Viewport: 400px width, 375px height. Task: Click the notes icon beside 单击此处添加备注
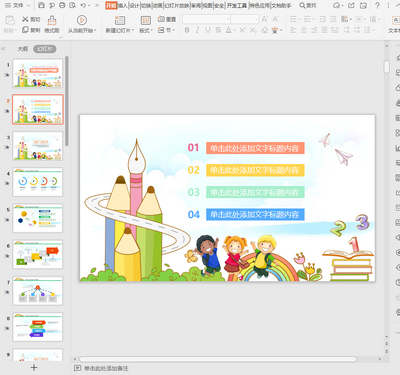tap(77, 368)
